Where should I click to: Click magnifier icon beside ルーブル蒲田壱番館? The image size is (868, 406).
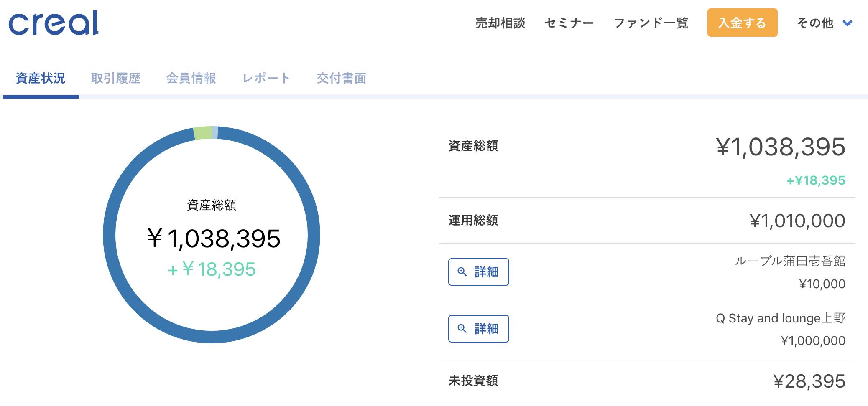point(462,272)
